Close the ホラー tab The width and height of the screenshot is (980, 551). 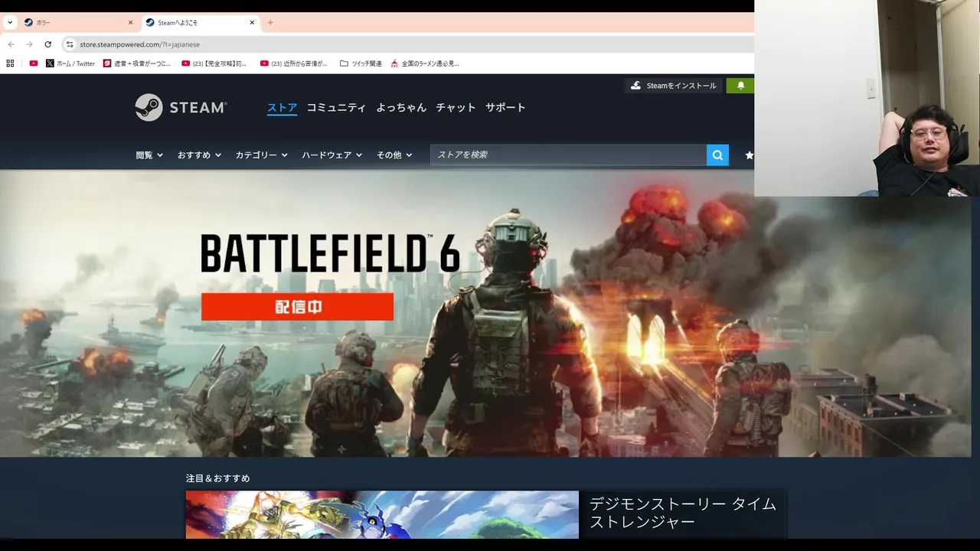click(x=130, y=22)
